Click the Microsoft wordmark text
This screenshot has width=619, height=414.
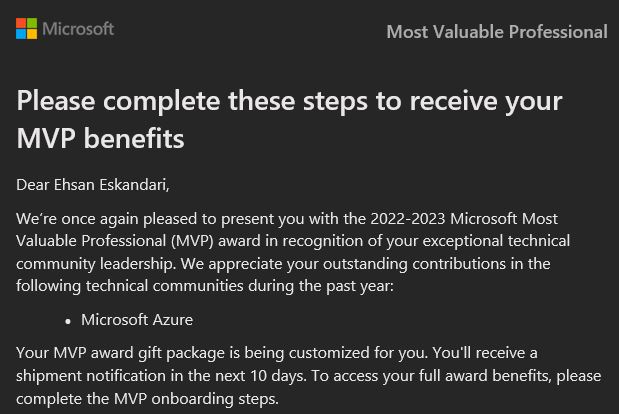coord(78,29)
